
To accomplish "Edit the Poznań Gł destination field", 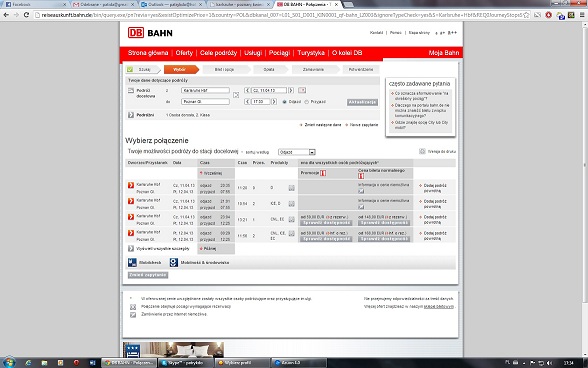I will point(205,102).
